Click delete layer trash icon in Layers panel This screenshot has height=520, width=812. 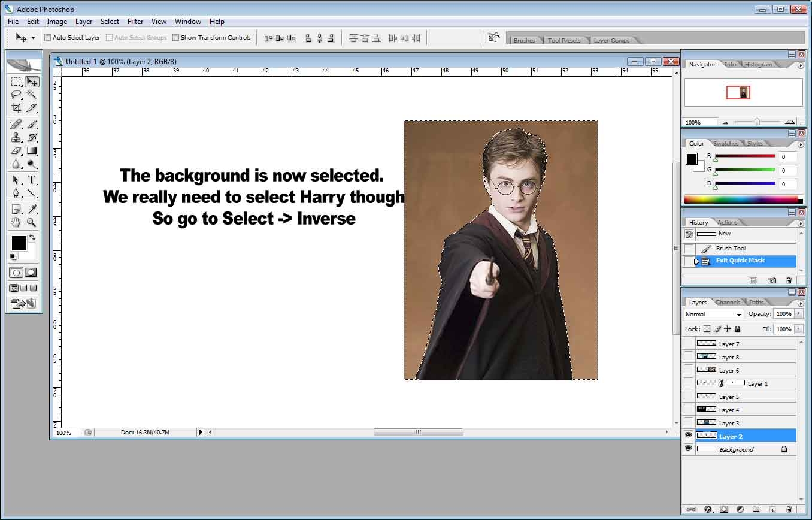789,509
